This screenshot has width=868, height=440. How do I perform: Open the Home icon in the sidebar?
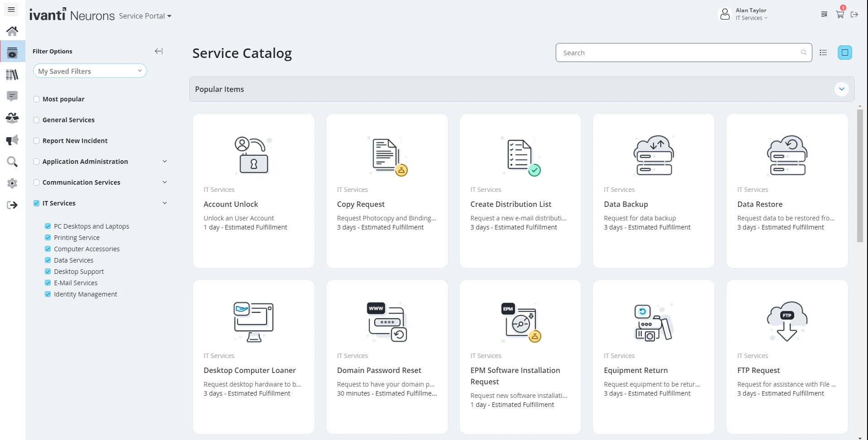point(12,30)
